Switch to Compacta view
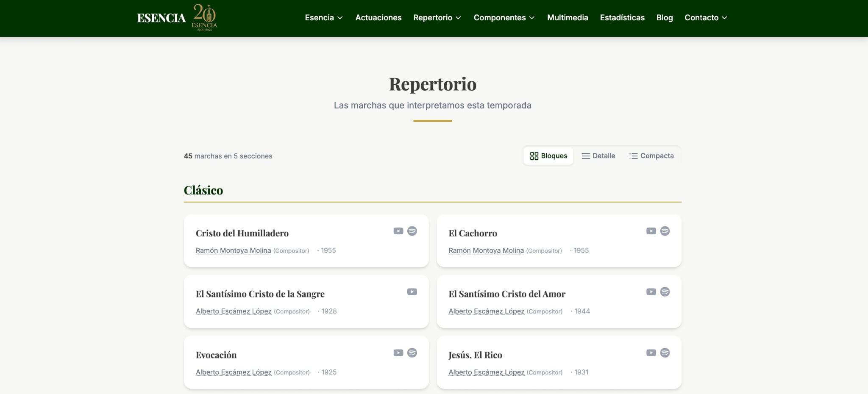Viewport: 868px width, 394px height. pyautogui.click(x=651, y=156)
